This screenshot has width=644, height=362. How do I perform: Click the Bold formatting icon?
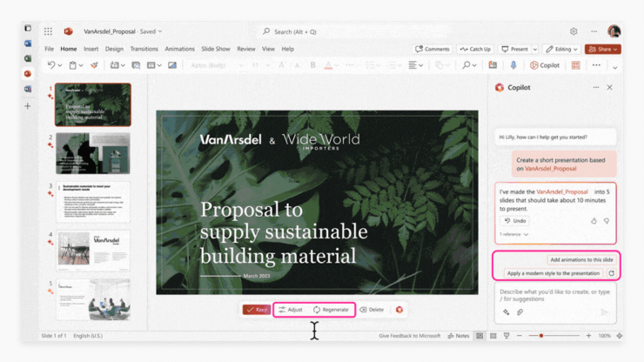pos(312,65)
